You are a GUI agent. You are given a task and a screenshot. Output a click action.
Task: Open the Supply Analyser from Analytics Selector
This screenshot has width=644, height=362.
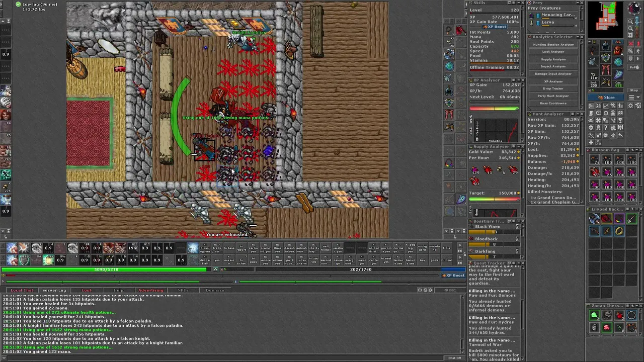(x=553, y=59)
